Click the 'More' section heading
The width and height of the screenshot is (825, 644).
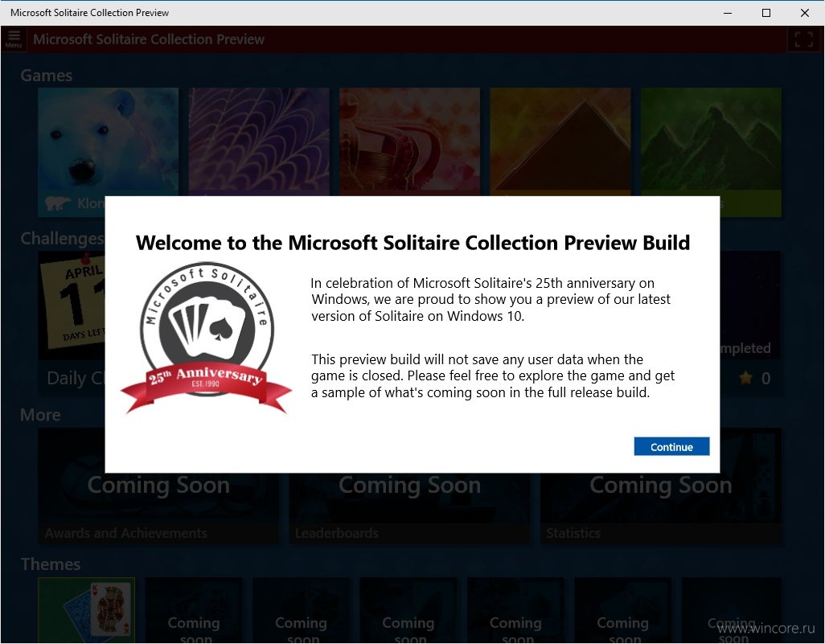tap(40, 415)
